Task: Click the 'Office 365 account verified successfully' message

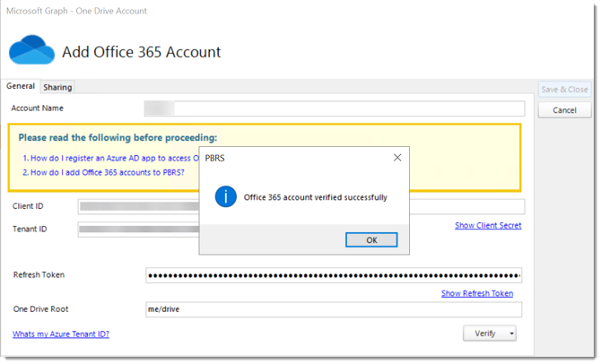Action: tap(316, 197)
